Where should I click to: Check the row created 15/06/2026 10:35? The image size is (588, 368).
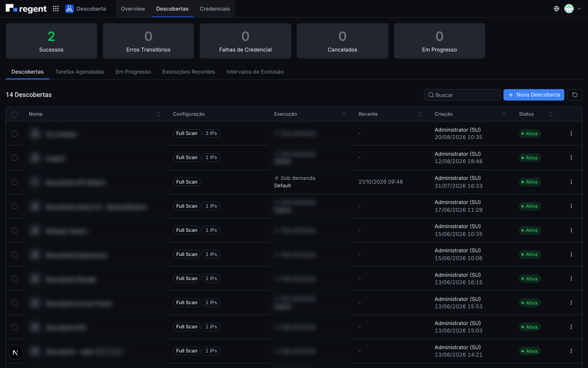tap(15, 230)
